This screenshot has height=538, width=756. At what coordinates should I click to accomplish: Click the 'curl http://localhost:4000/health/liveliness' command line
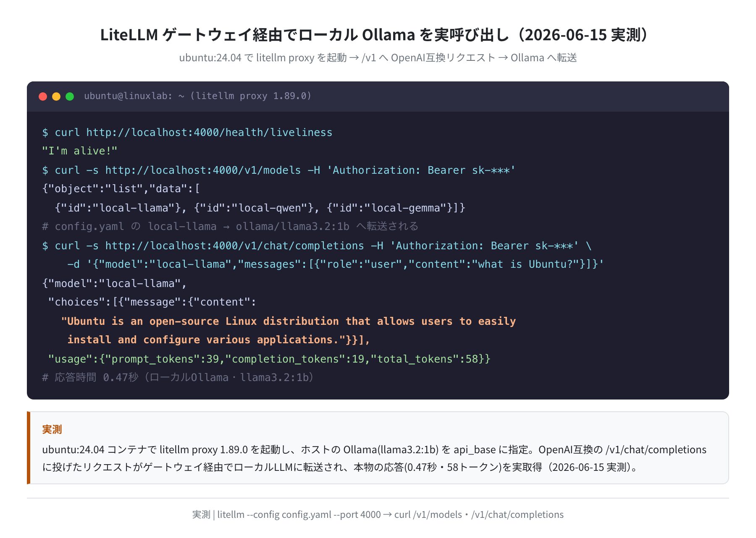click(187, 133)
